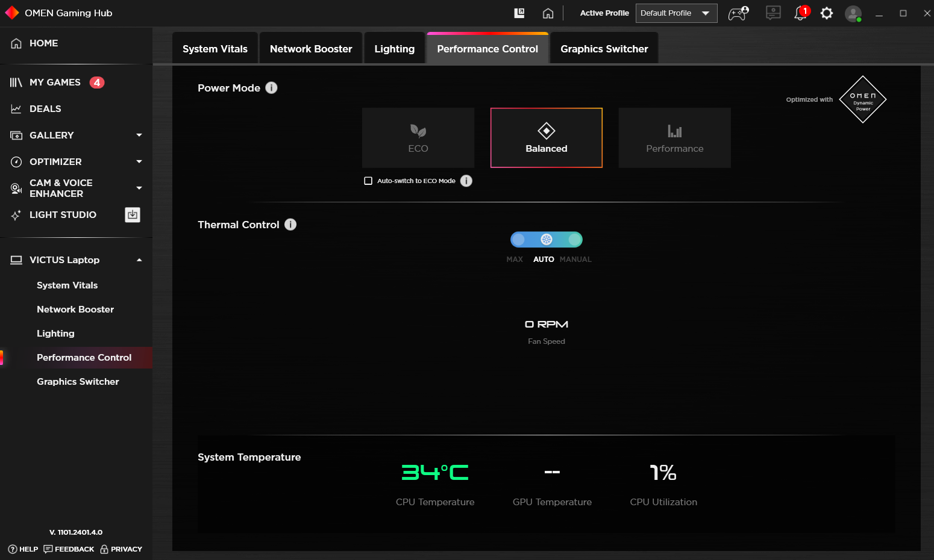Click the Cam & Voice Enhancer webcam icon

[16, 188]
